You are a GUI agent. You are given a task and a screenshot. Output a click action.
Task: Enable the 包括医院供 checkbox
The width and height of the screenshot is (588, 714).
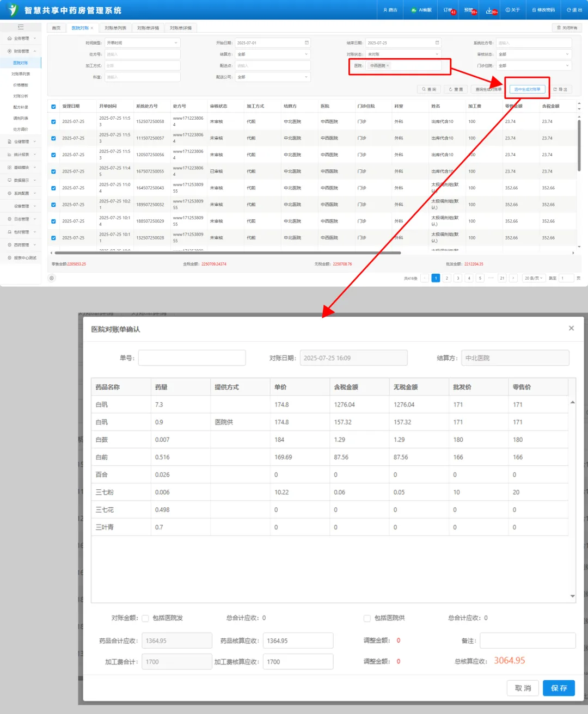pos(367,618)
